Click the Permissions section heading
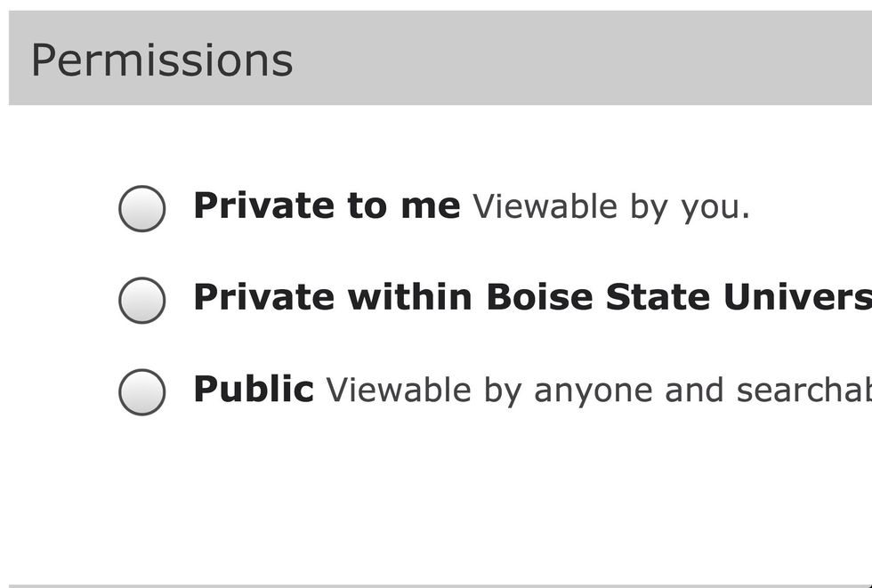The image size is (872, 588). [162, 60]
